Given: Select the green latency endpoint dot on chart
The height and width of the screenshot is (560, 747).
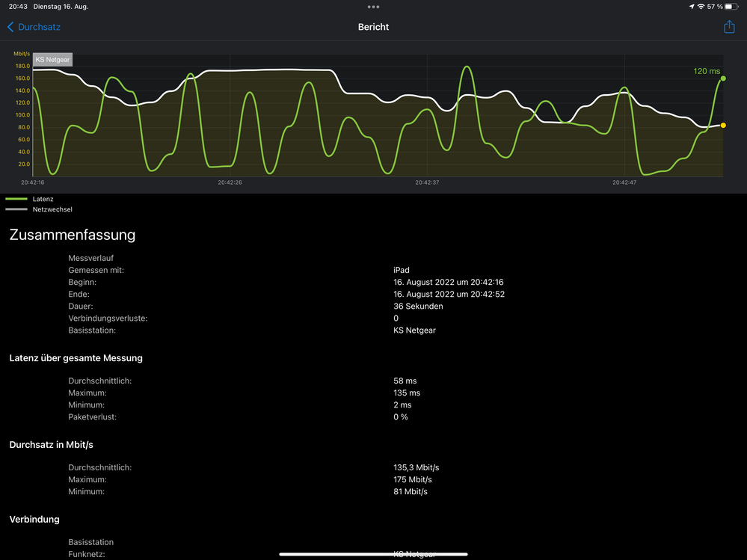Looking at the screenshot, I should tap(723, 78).
